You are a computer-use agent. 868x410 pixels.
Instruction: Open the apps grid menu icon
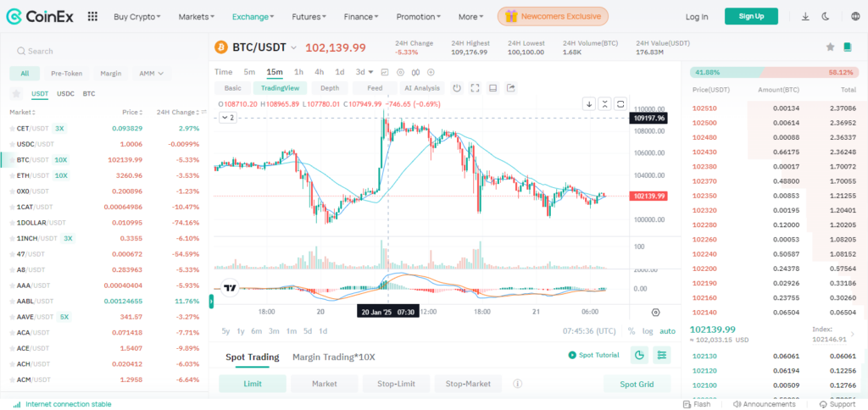click(x=92, y=17)
